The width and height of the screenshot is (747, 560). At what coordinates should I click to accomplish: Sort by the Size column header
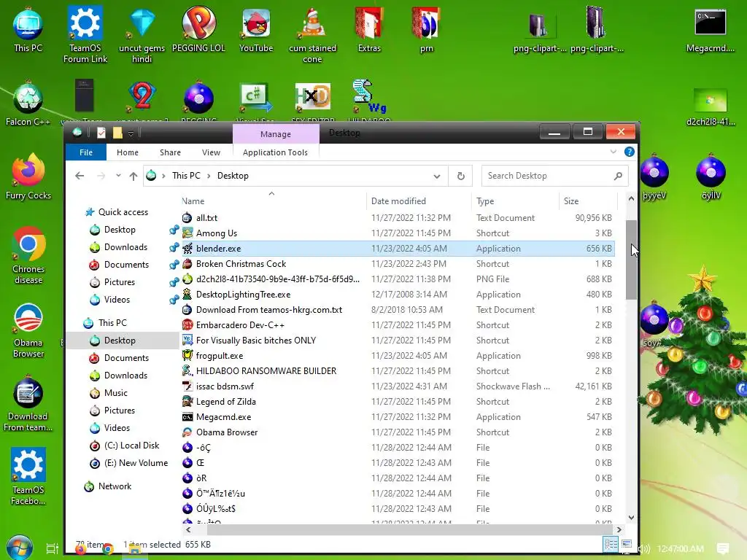click(587, 201)
